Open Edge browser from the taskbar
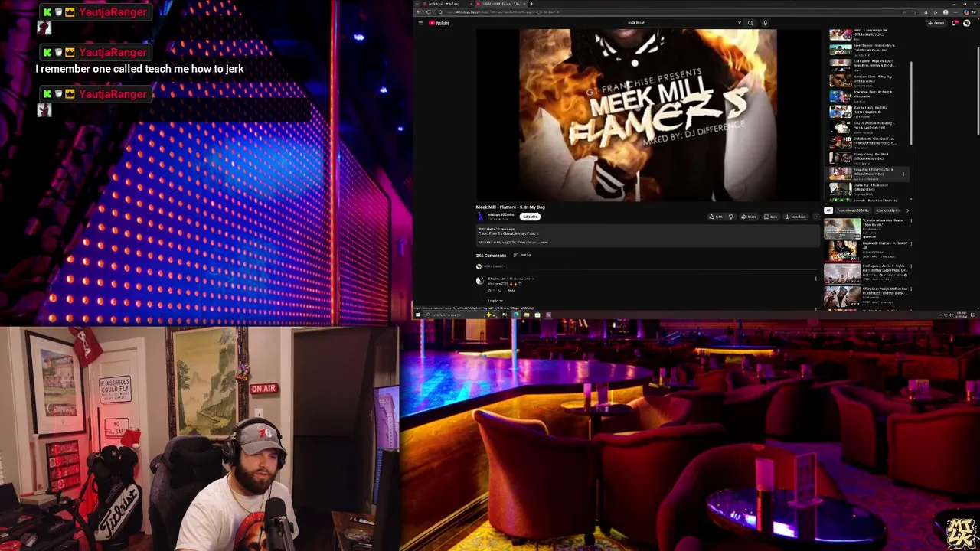This screenshot has width=980, height=551. coord(515,315)
